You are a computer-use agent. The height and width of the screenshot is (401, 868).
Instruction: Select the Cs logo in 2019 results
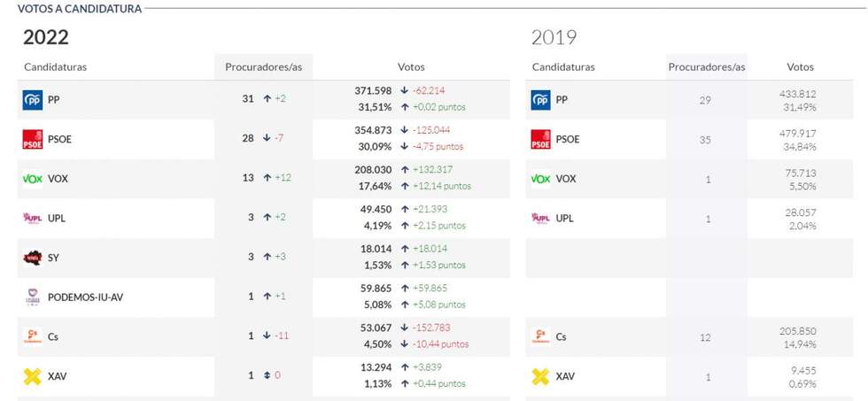(x=540, y=336)
